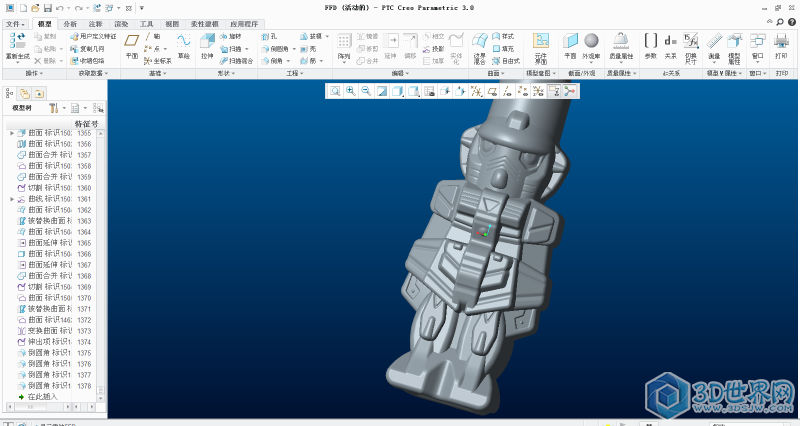
Task: Open the 自由式 (Freestyle) tool
Action: tap(506, 61)
